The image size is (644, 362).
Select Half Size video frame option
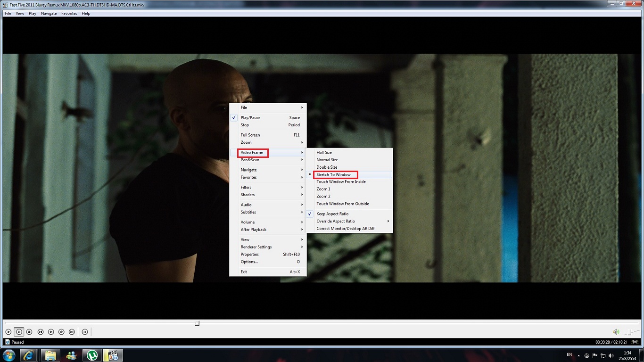349,152
